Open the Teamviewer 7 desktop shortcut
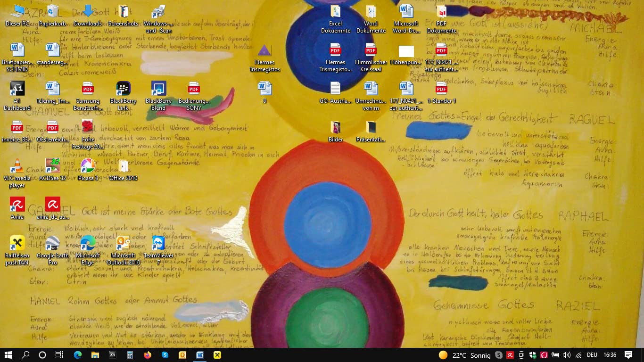 click(158, 251)
